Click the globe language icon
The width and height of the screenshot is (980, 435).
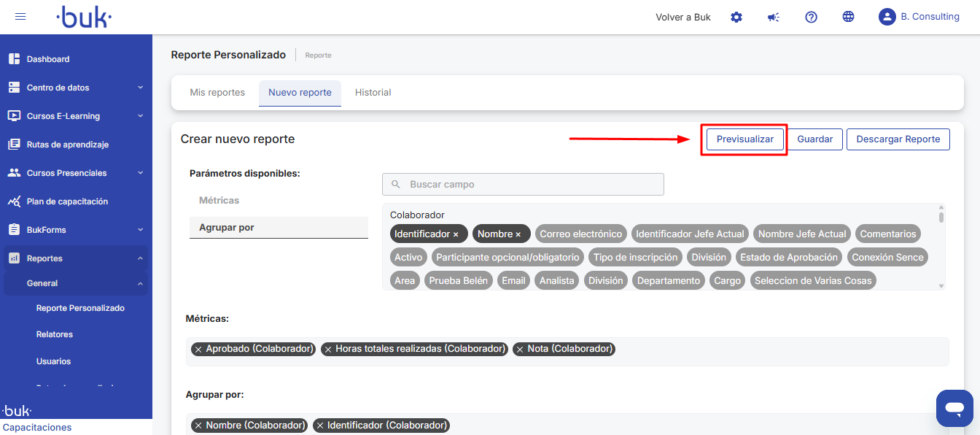pyautogui.click(x=848, y=17)
